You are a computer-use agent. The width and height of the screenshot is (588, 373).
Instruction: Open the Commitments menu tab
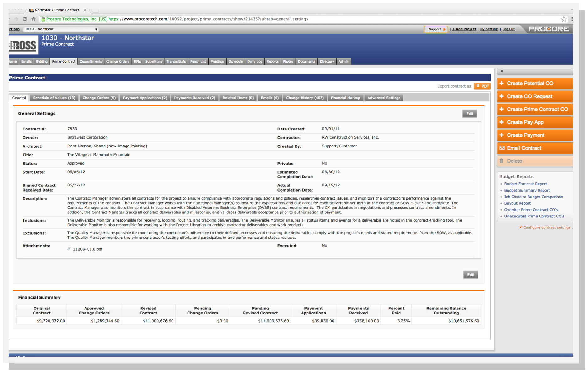click(x=91, y=62)
